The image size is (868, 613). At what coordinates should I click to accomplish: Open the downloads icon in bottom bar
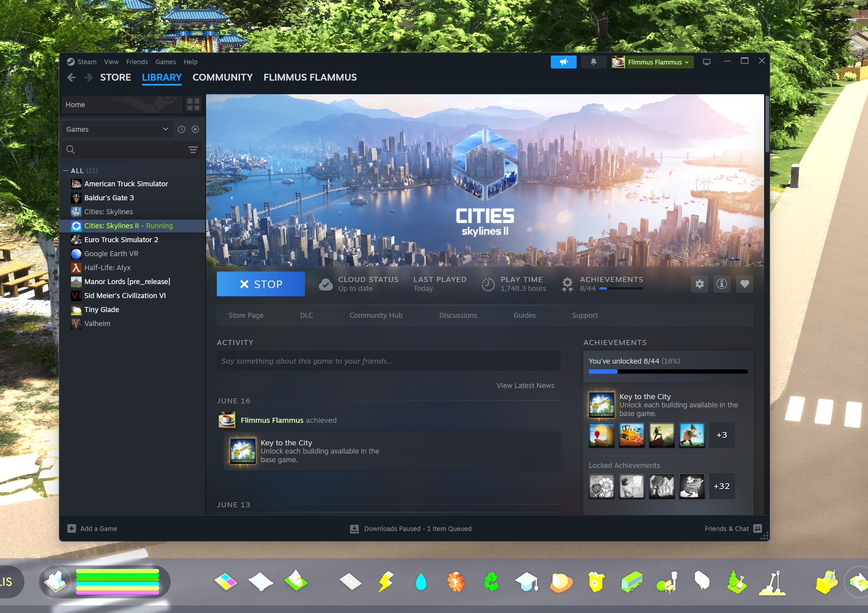(354, 529)
